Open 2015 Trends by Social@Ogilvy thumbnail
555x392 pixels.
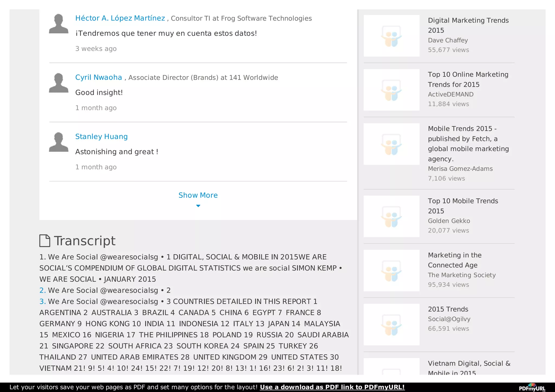[x=391, y=325]
